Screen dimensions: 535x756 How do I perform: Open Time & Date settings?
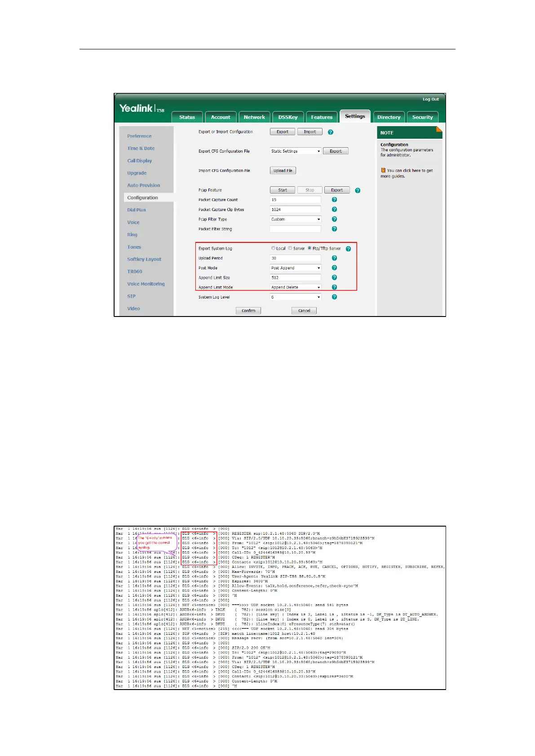[x=141, y=149]
